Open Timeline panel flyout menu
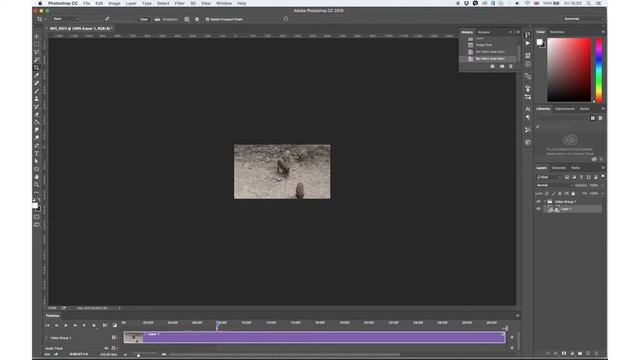The height and width of the screenshot is (360, 640). tap(518, 316)
